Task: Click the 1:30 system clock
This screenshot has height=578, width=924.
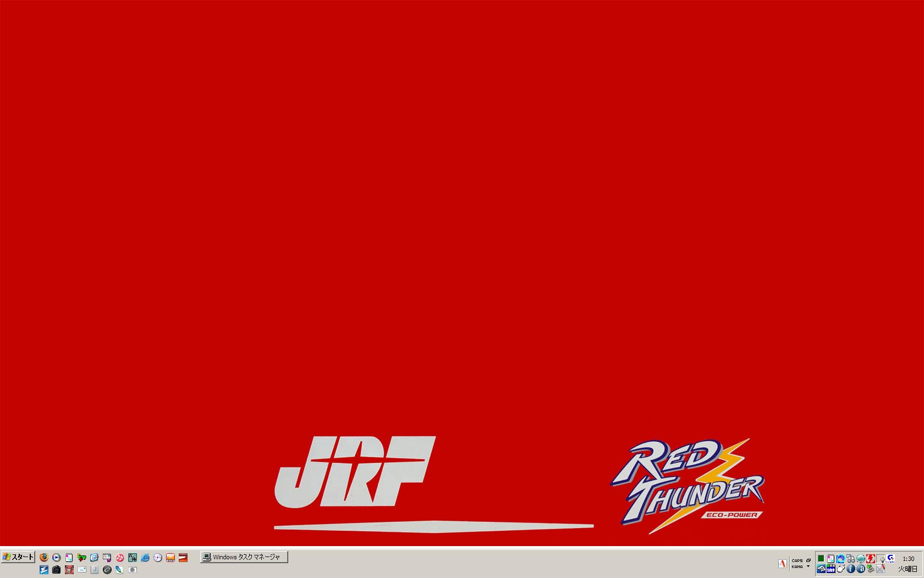Action: click(x=909, y=559)
